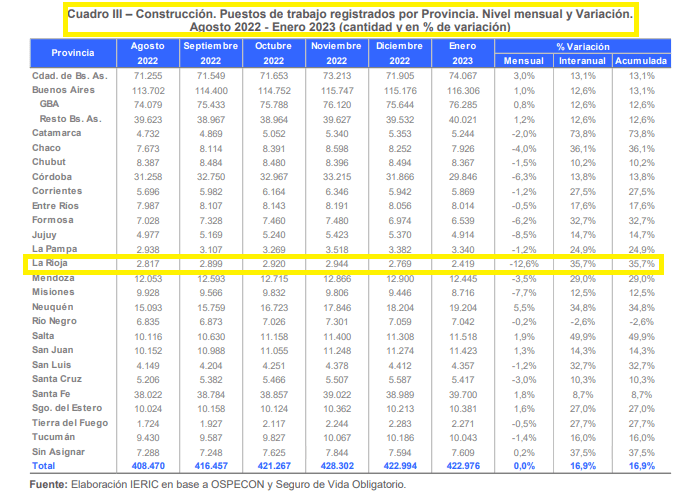Screen dimensions: 689x500
Task: Click the Sin Asignar row label
Action: click(x=58, y=452)
